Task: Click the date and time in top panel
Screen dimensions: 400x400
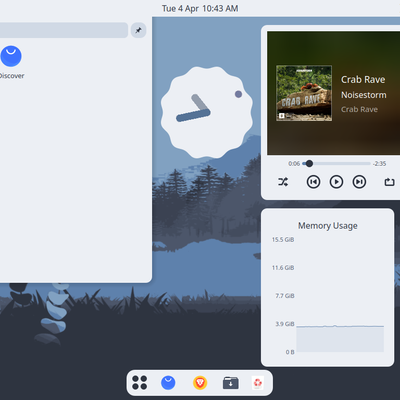Action: tap(200, 8)
